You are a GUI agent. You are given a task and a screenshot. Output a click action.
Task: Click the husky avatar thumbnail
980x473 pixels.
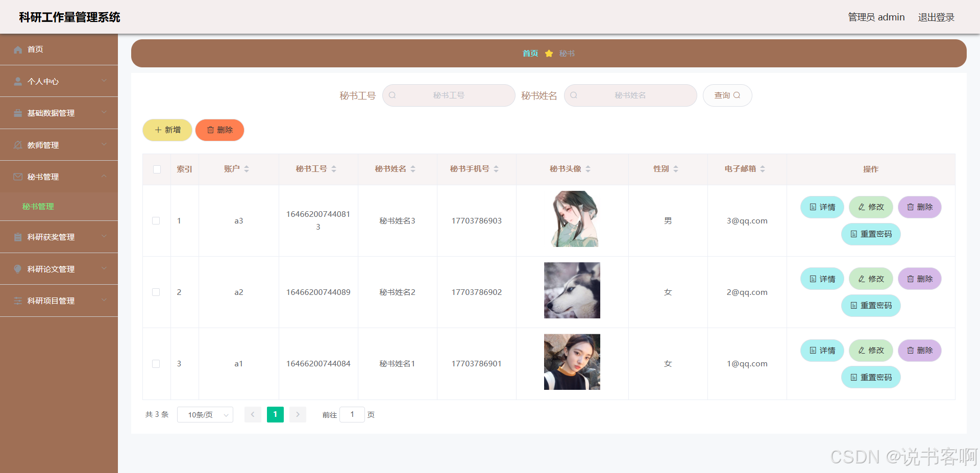572,290
